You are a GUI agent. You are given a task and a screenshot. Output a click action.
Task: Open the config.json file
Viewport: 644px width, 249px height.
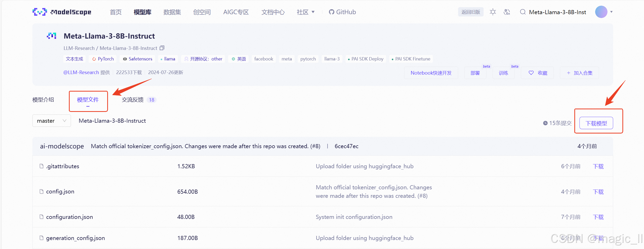(60, 191)
